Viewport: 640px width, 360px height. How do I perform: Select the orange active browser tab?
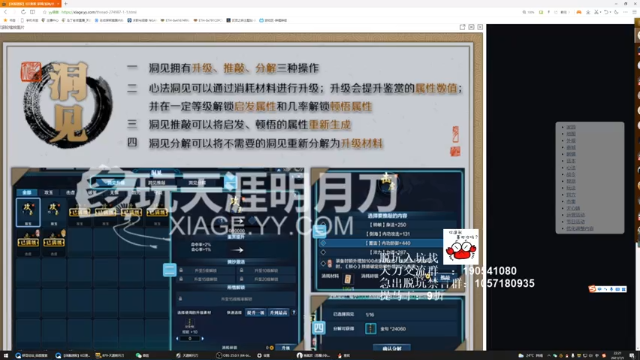(31, 4)
